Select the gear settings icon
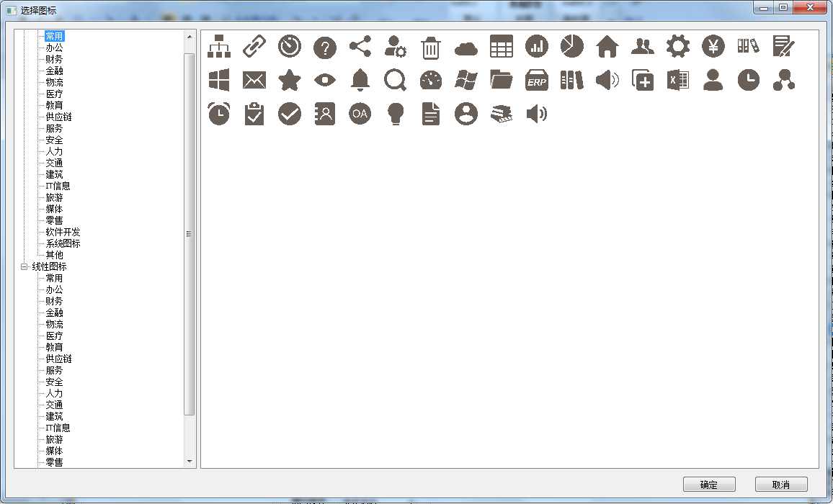 677,47
